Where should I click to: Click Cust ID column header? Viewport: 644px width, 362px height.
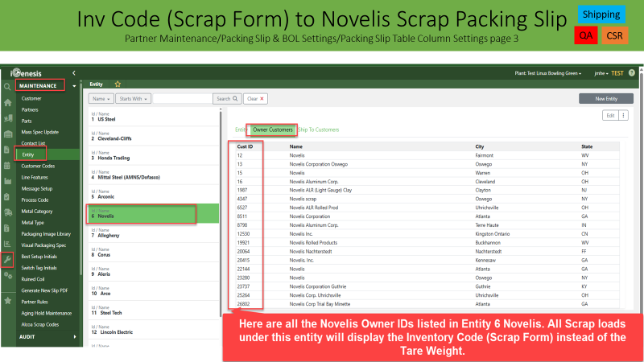(x=246, y=146)
